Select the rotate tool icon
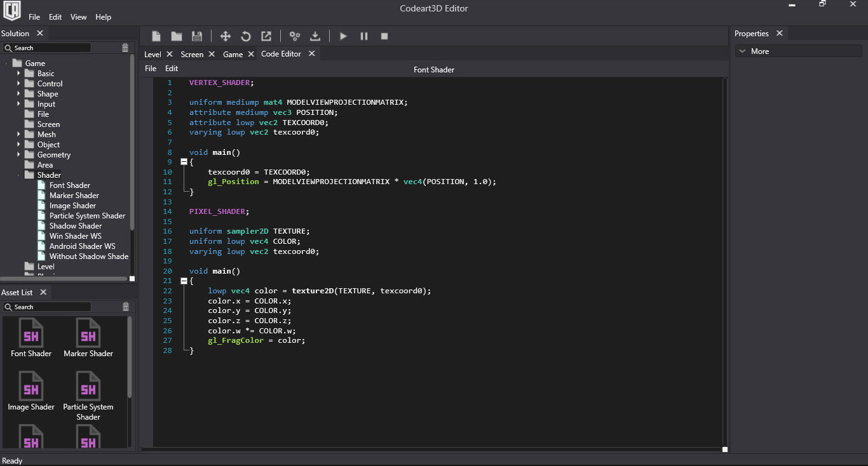 (x=246, y=36)
